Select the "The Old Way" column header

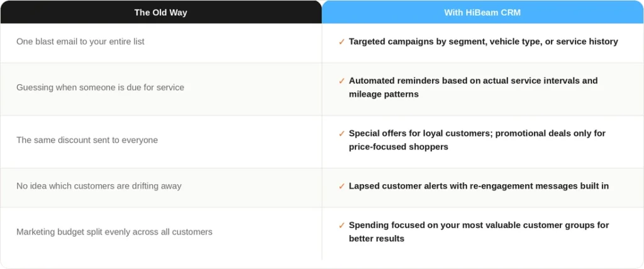[x=161, y=12]
